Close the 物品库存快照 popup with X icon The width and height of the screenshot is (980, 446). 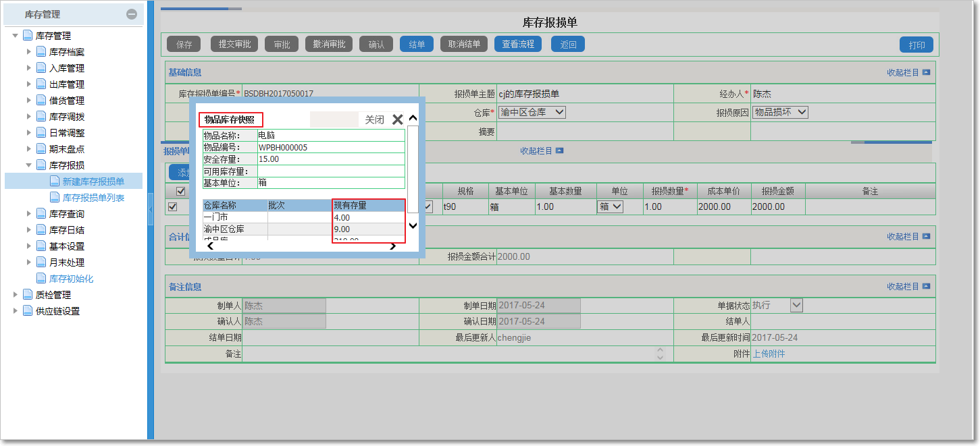[397, 119]
